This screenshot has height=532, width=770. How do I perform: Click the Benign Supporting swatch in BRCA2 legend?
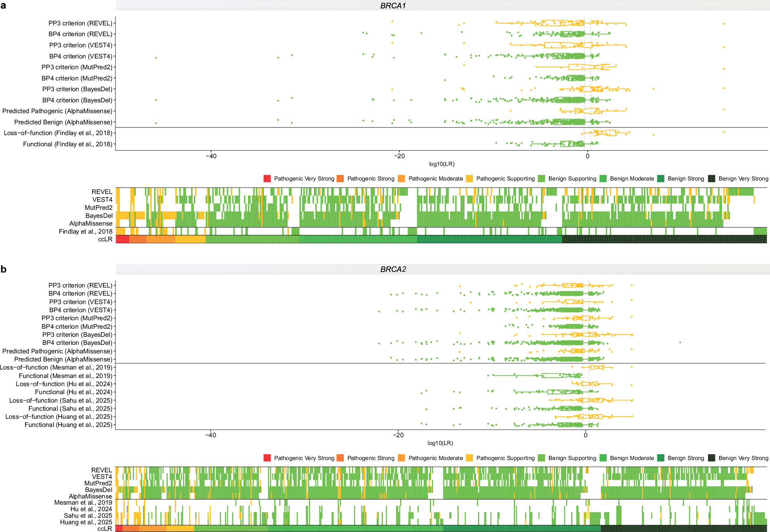(x=541, y=458)
